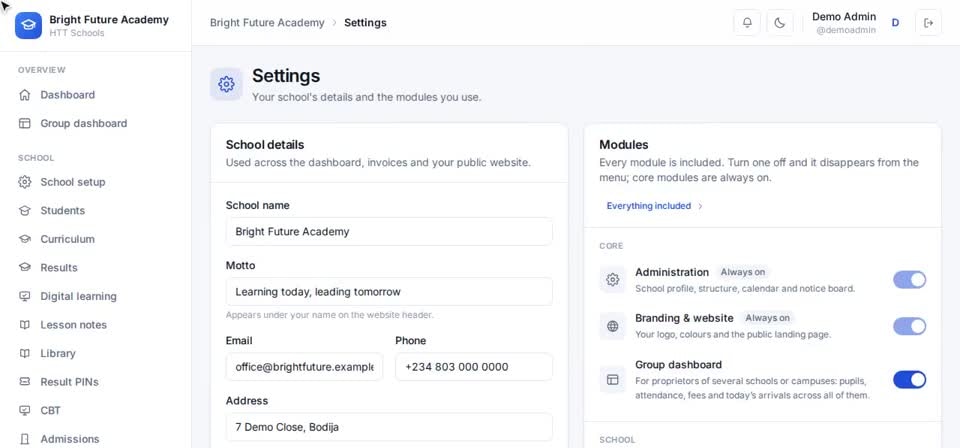Viewport: 960px width, 448px height.
Task: Click the Results icon in sidebar
Action: [24, 267]
